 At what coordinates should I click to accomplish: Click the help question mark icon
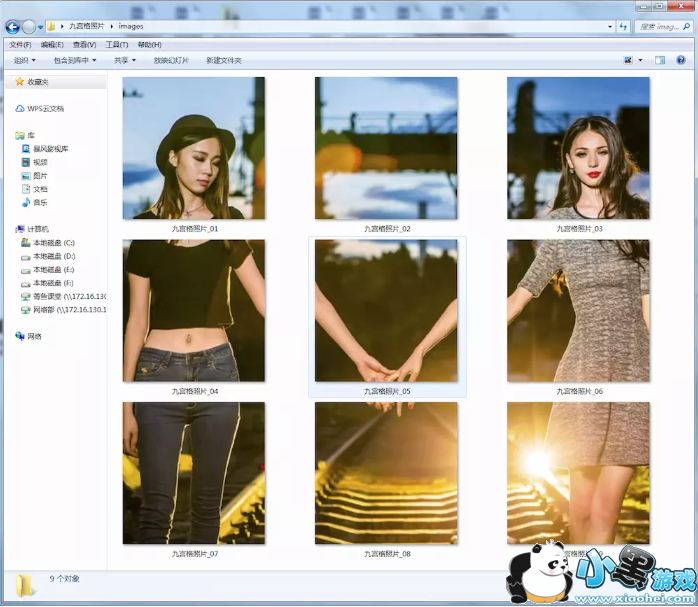pyautogui.click(x=683, y=60)
